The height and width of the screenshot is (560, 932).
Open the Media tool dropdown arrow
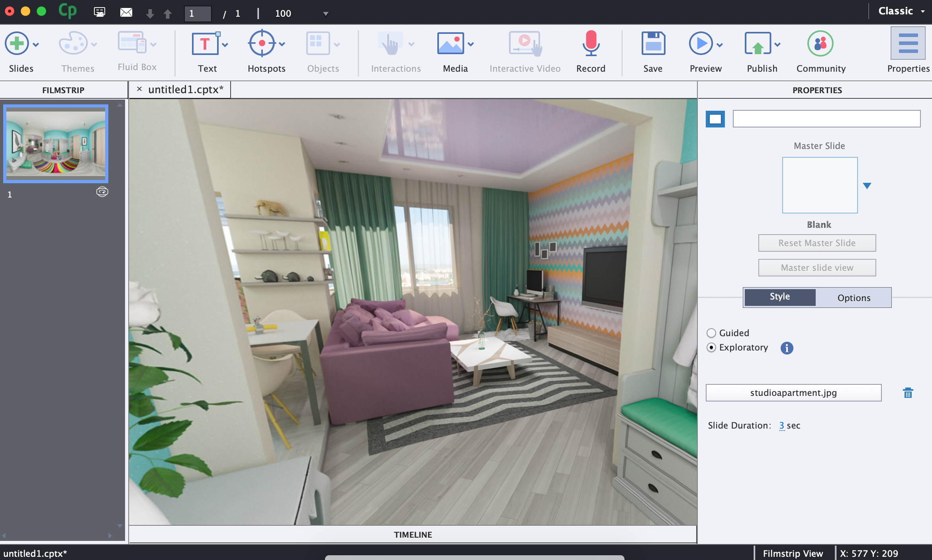[x=469, y=45]
